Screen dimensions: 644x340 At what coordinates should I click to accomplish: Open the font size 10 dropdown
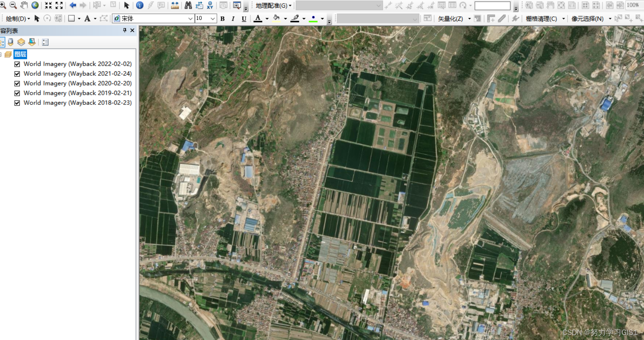point(213,18)
